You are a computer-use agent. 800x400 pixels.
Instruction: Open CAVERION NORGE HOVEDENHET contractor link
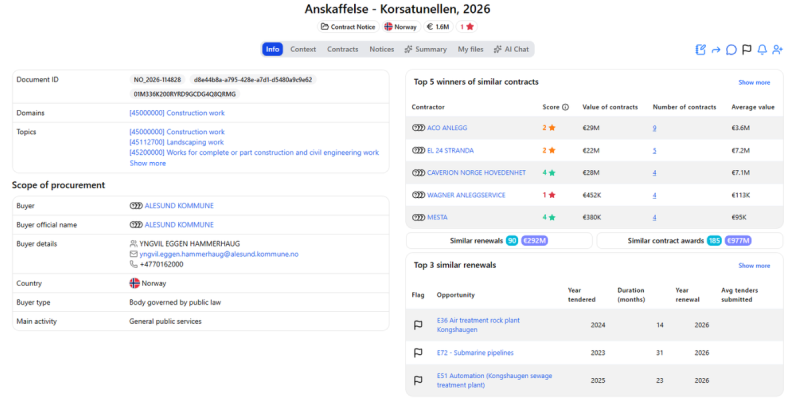click(476, 173)
